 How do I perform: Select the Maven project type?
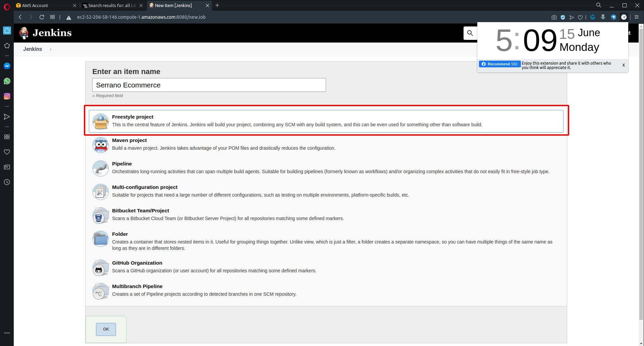point(326,144)
